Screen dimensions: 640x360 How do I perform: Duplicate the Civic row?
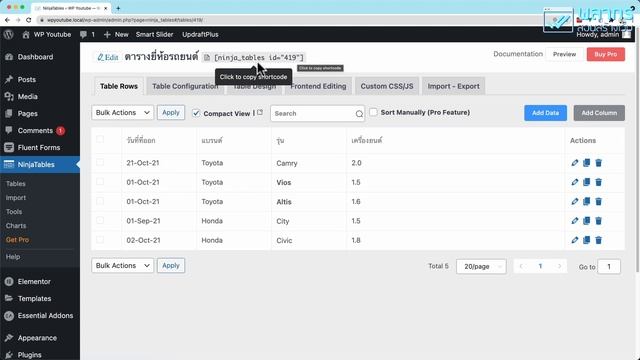pos(587,240)
